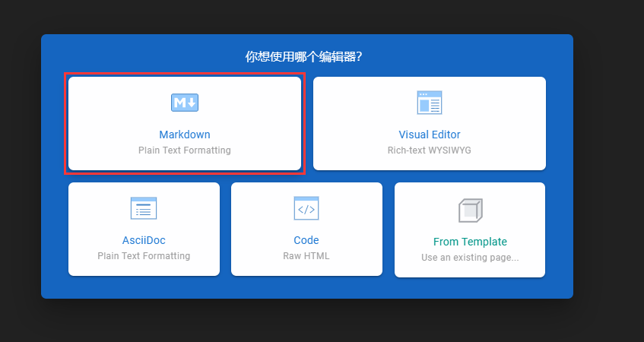Screen dimensions: 644x342
Task: Click the From Template cube icon
Action: pyautogui.click(x=471, y=211)
